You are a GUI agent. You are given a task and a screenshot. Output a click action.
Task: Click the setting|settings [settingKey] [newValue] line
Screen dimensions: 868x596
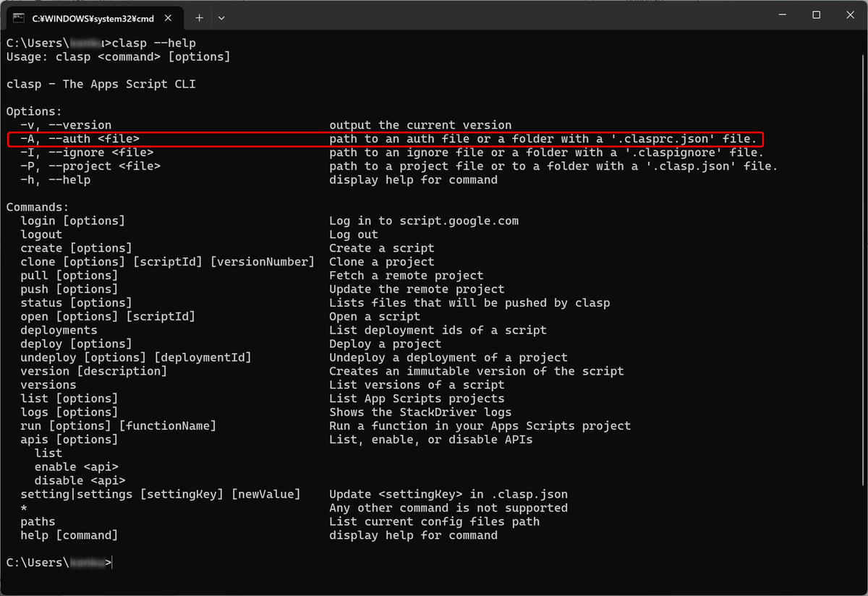click(159, 493)
